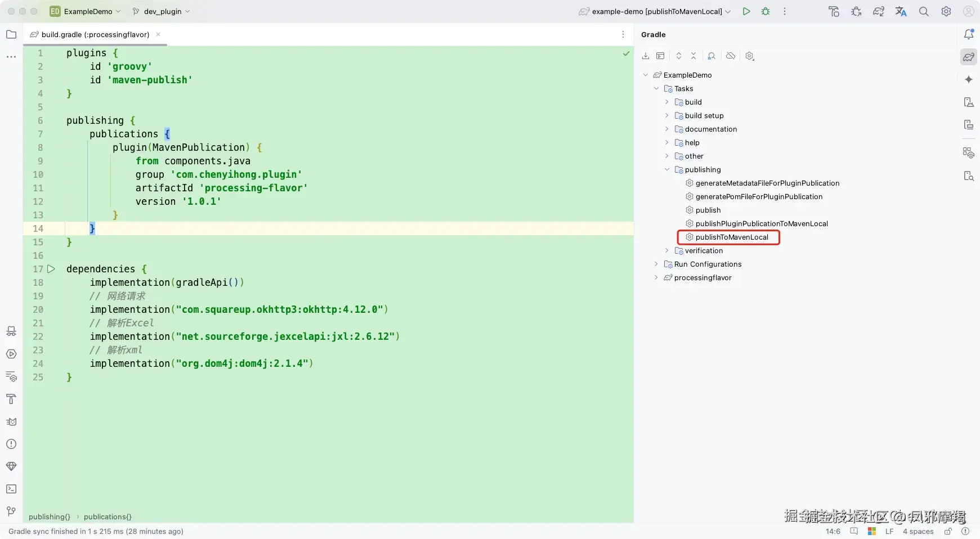Click the Gradle sync finished status message
980x539 pixels.
[x=96, y=531]
